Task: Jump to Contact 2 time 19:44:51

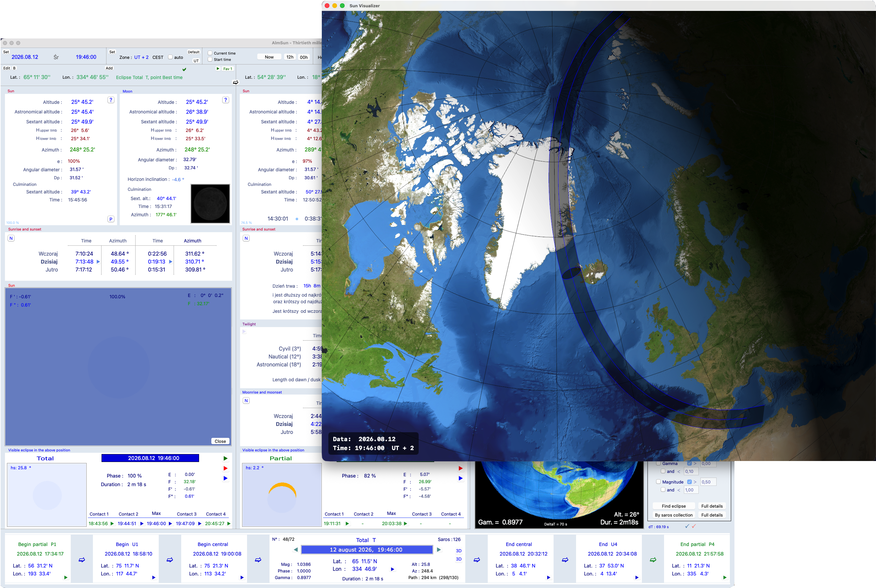Action: pyautogui.click(x=142, y=524)
